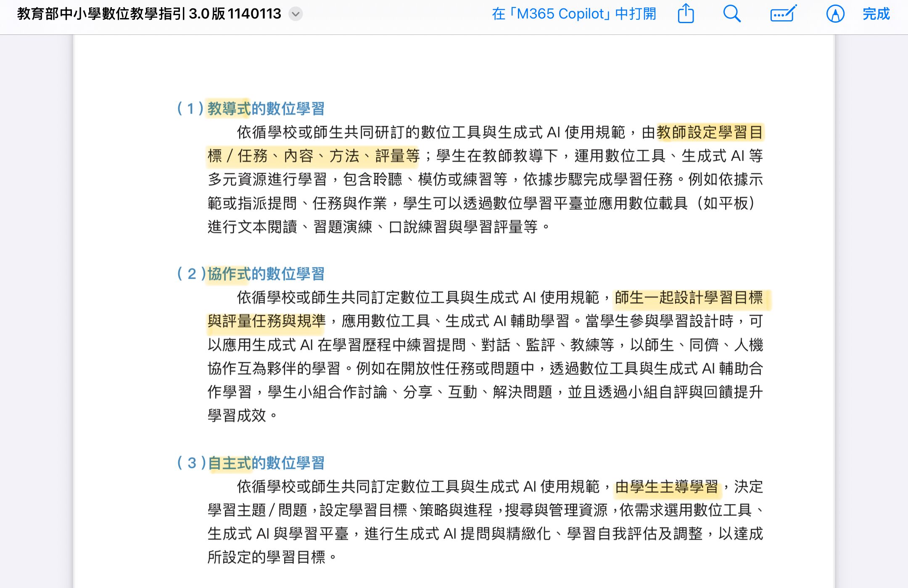Click the text 學習成效 in section two
908x588 pixels.
coord(237,416)
